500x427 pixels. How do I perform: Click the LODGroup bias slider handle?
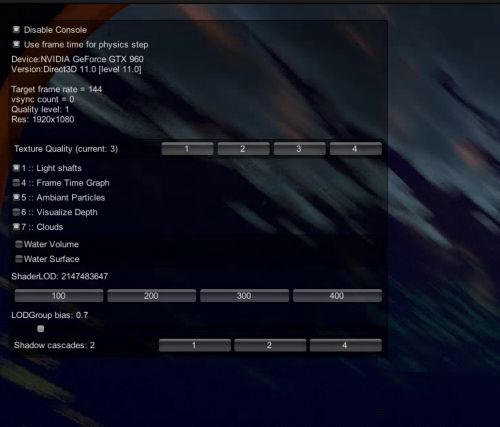point(41,329)
